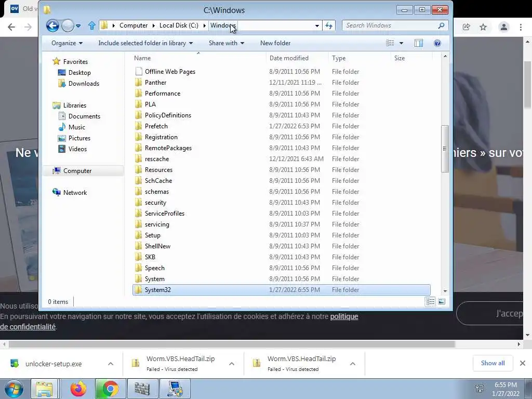Switch to large icons view in status bar
Image resolution: width=532 pixels, height=399 pixels.
442,302
